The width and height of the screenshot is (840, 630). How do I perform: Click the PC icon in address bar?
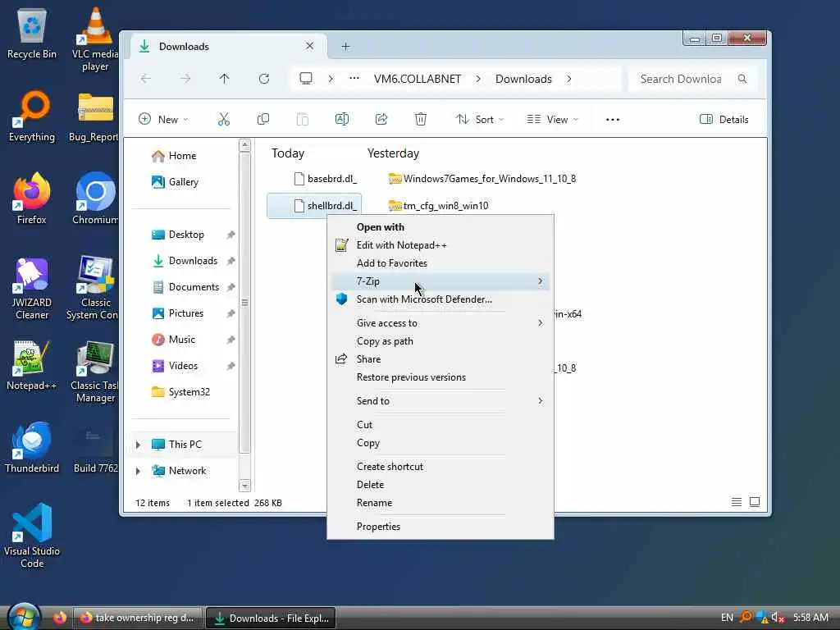pyautogui.click(x=306, y=79)
